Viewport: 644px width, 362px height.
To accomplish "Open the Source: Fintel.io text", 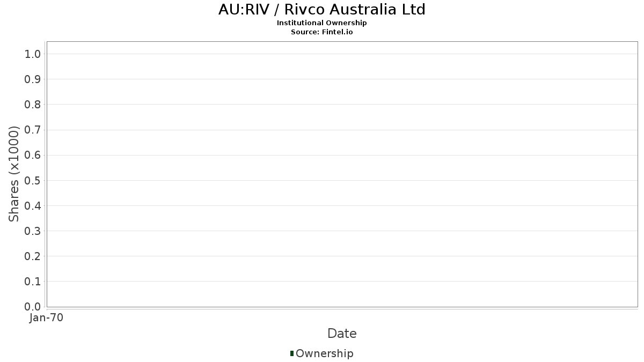I will click(321, 32).
